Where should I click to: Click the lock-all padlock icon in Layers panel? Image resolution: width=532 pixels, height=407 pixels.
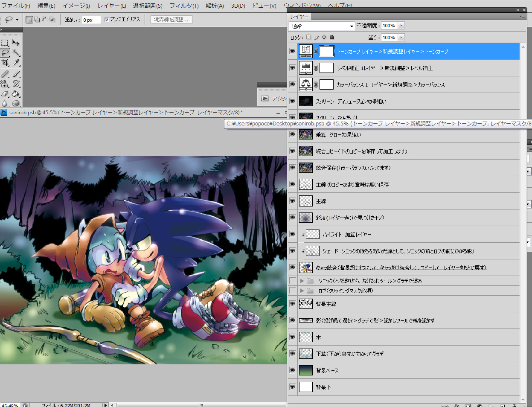[332, 38]
